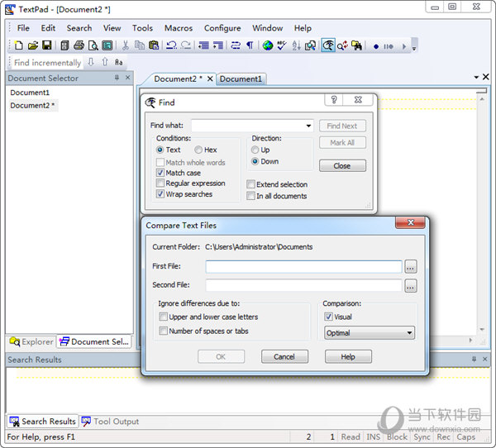Create a new document from the toolbar

(19, 45)
